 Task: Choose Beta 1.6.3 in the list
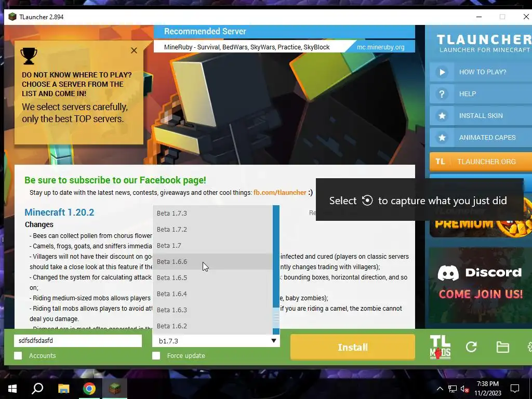212,310
